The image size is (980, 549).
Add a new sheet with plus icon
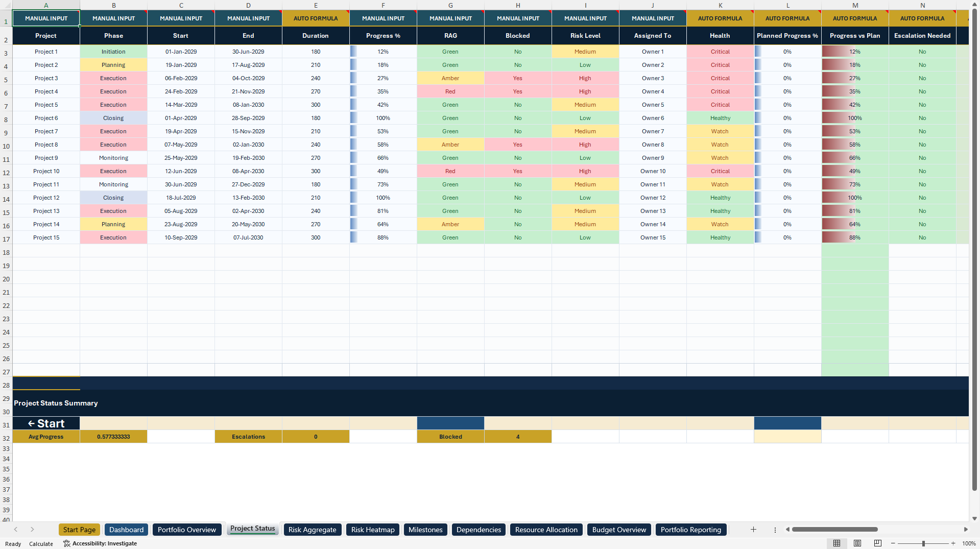753,530
